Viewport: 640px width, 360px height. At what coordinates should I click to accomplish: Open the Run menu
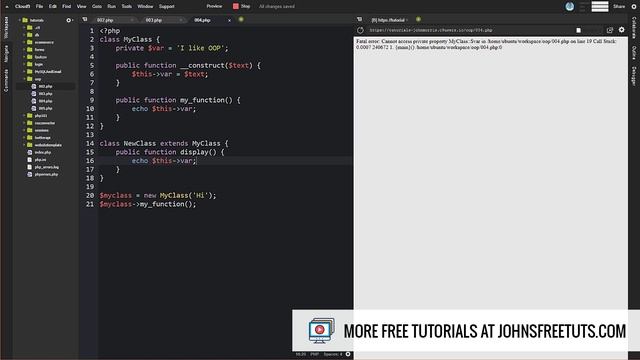click(111, 7)
